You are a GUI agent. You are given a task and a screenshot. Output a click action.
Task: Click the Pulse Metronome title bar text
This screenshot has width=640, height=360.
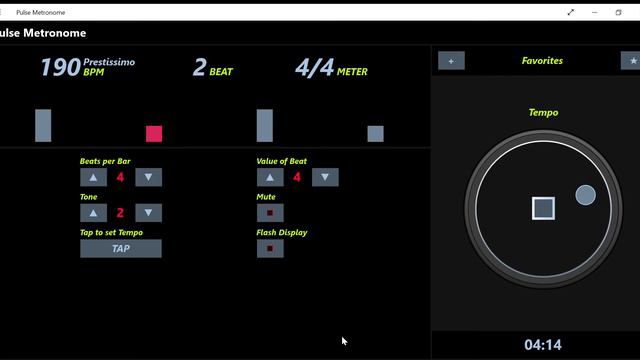click(40, 12)
